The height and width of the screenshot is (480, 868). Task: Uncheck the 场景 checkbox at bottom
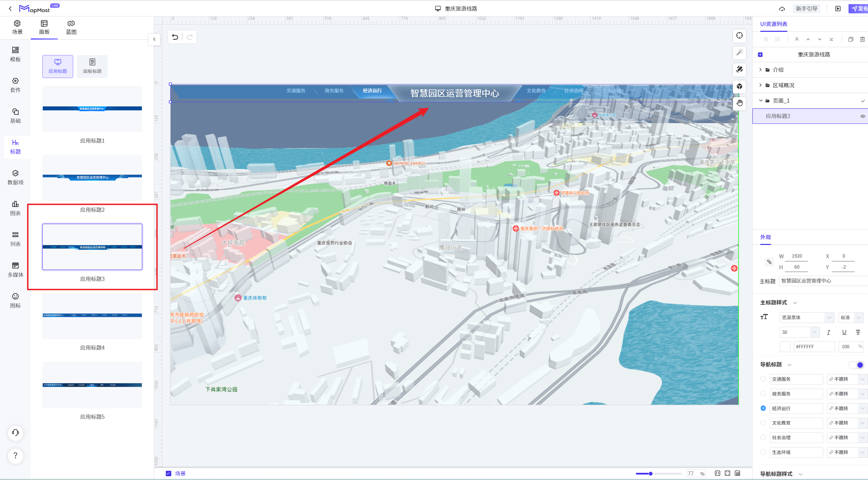169,473
